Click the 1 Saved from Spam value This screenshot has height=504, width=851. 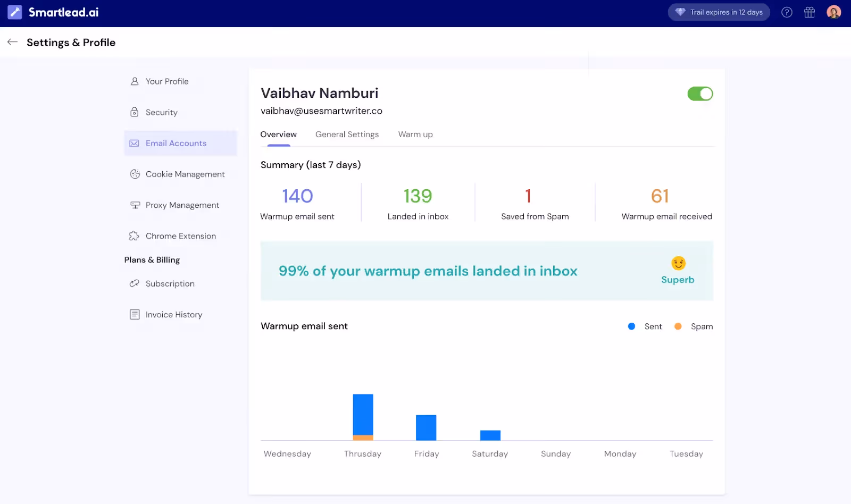[528, 196]
